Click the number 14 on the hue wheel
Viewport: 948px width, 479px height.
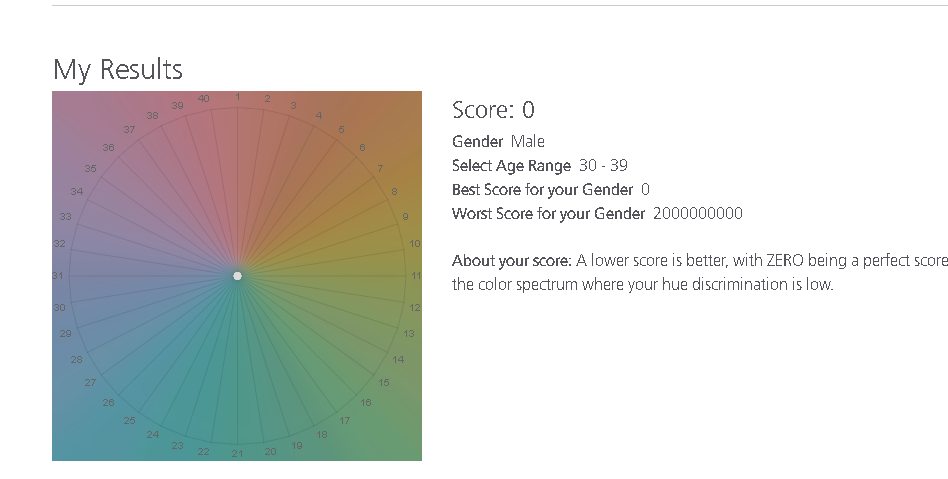click(x=398, y=359)
